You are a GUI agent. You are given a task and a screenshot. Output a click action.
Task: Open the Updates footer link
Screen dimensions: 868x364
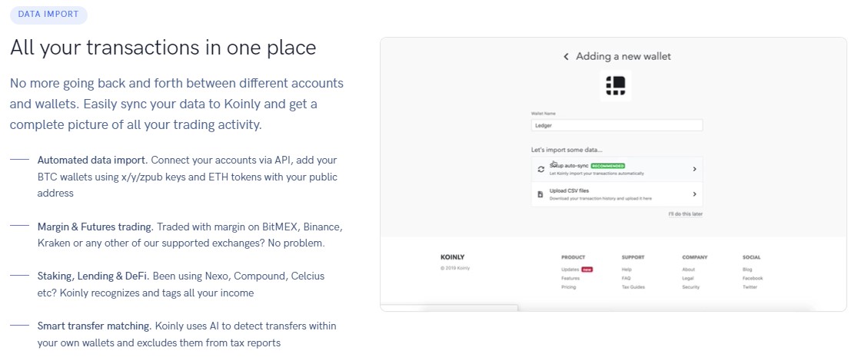[570, 270]
